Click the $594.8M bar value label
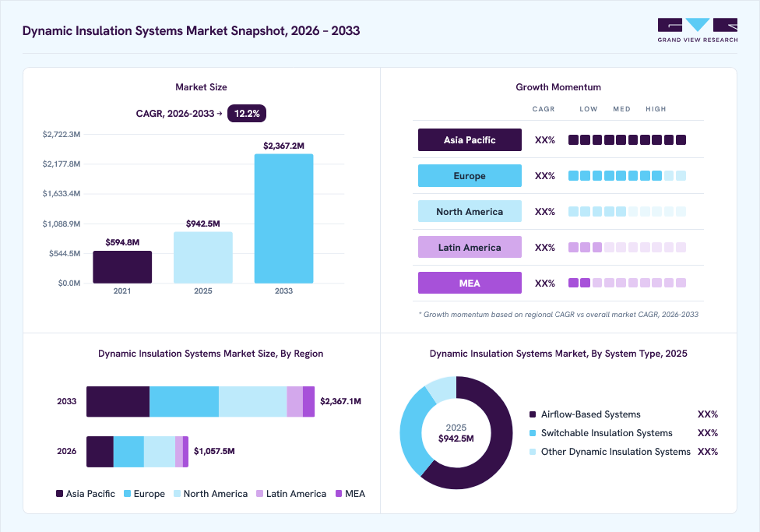Viewport: 760px width, 532px height. [122, 242]
